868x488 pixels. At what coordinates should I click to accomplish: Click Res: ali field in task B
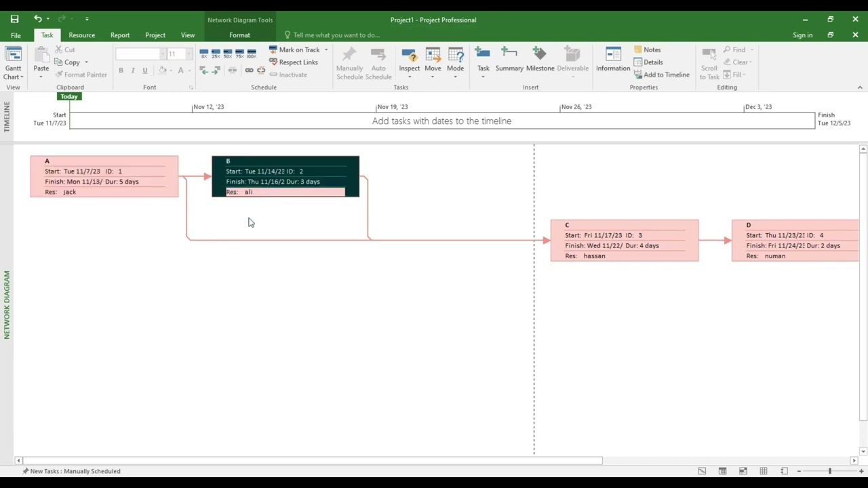(285, 192)
